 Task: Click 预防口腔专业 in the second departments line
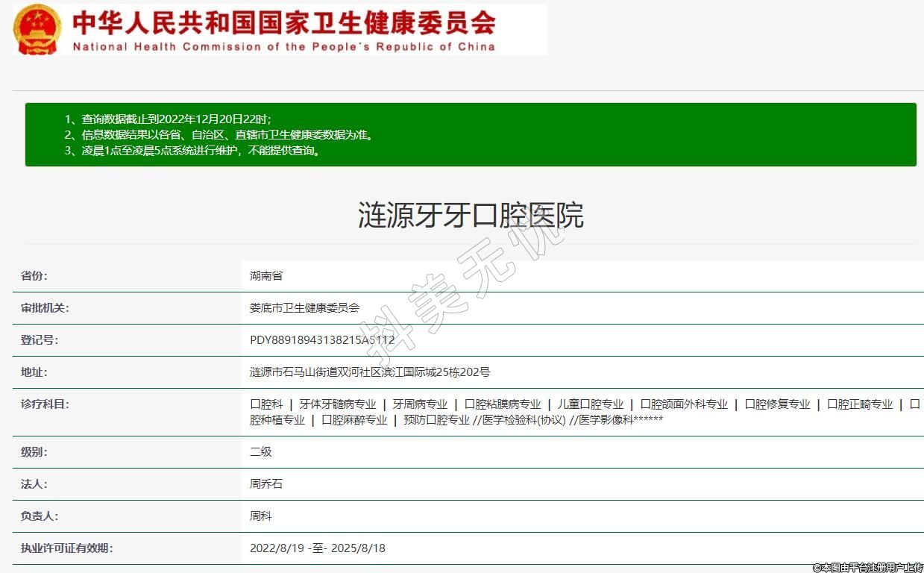coord(436,420)
